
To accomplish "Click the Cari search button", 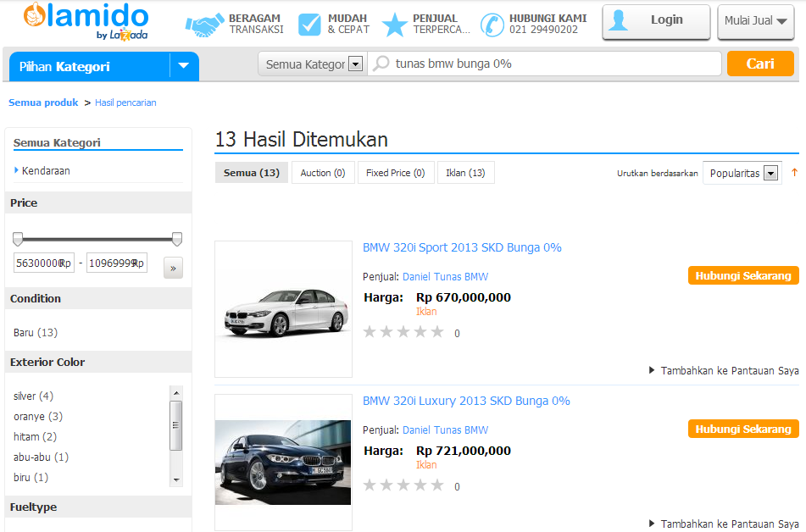I will click(x=760, y=64).
